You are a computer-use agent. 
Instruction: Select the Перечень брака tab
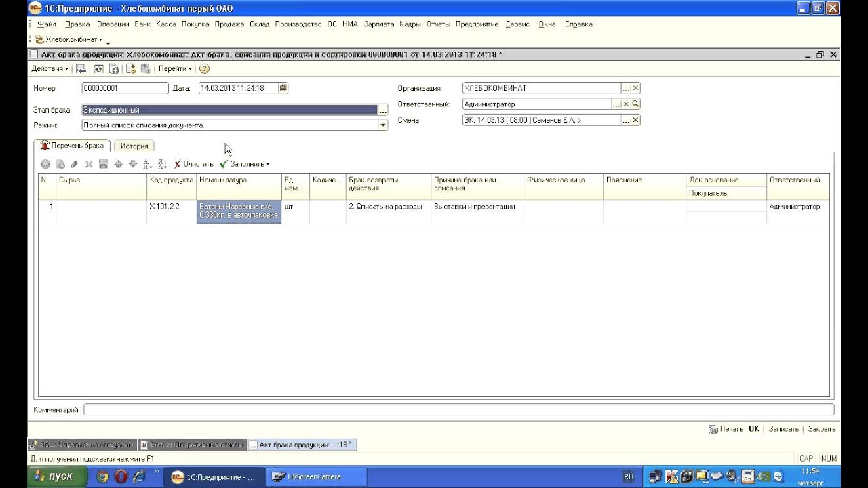(x=72, y=146)
